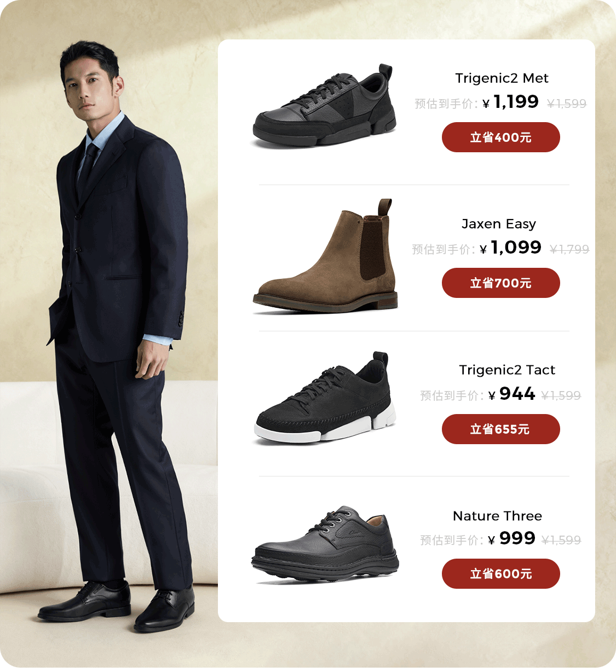This screenshot has height=672, width=616.
Task: Open the Trigenic2 Tact sneaker image
Action: click(x=325, y=398)
